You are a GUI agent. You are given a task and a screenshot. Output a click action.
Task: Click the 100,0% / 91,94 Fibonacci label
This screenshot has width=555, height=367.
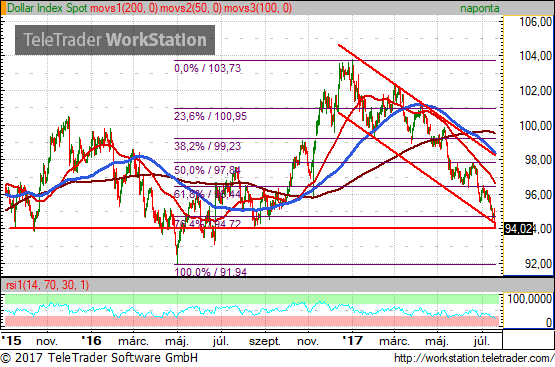pos(210,272)
